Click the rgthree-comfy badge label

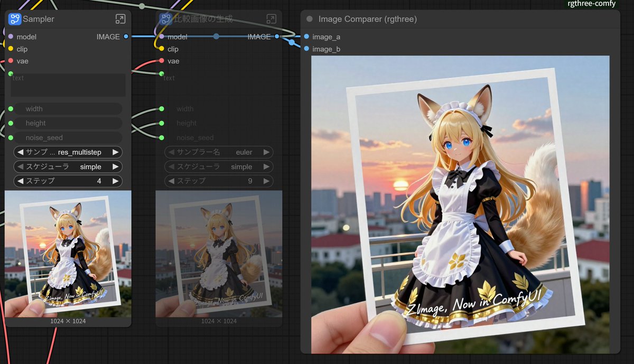pyautogui.click(x=591, y=4)
